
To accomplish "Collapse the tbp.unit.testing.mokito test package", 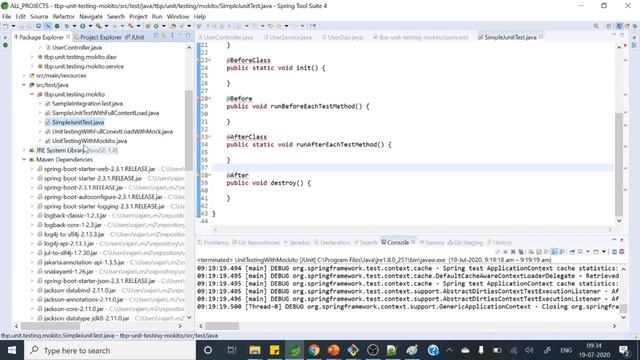I will (32, 94).
